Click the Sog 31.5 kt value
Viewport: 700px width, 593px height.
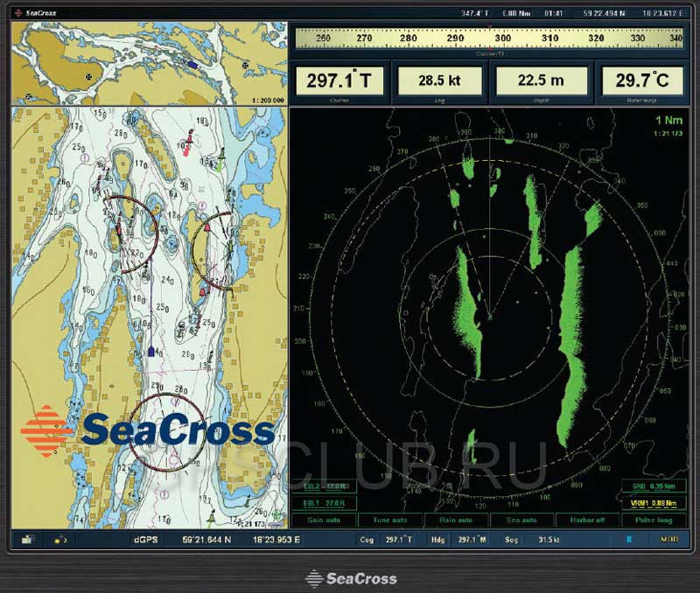(x=549, y=540)
